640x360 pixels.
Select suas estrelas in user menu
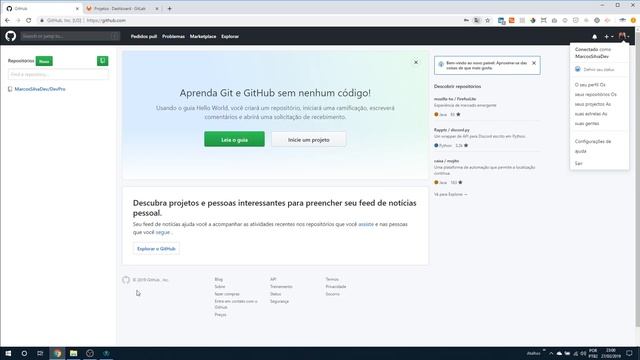(588, 114)
